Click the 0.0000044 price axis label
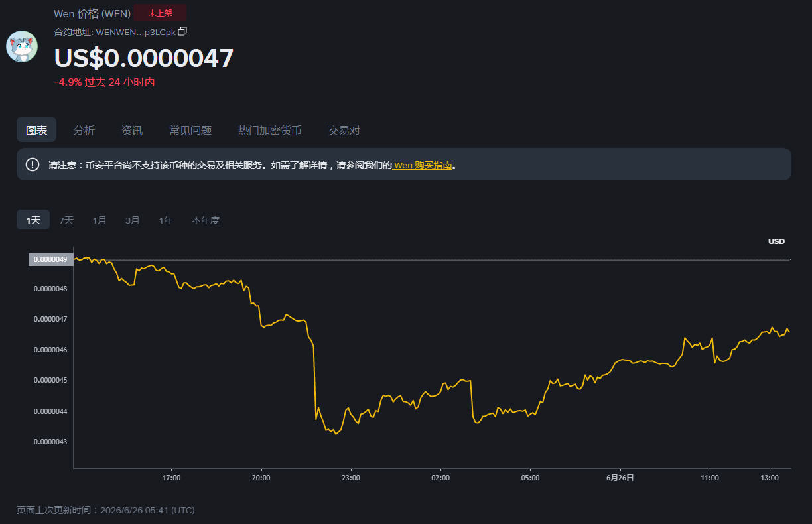Screen dimensions: 812x524 [x=50, y=411]
